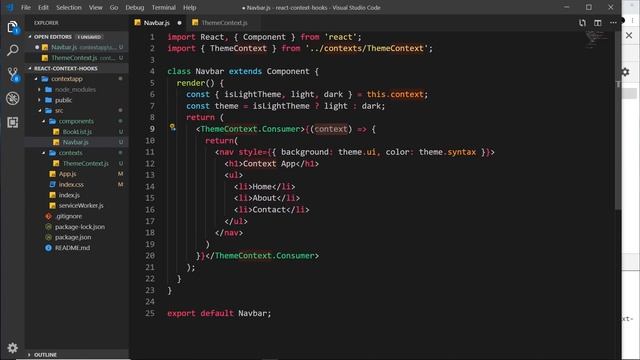Click the Split Editor icon
The image size is (640, 360).
pyautogui.click(x=598, y=23)
